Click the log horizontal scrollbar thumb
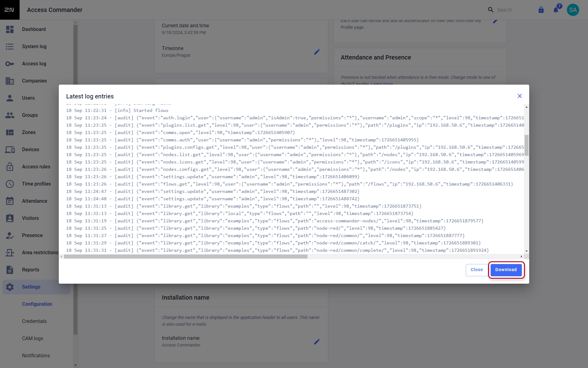The image size is (588, 368). 186,257
